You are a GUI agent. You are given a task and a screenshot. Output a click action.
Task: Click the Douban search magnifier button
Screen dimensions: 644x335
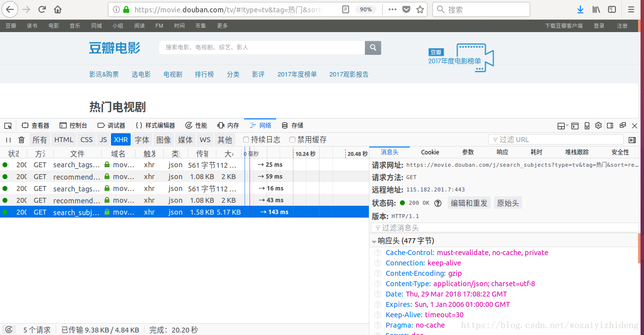coord(373,47)
